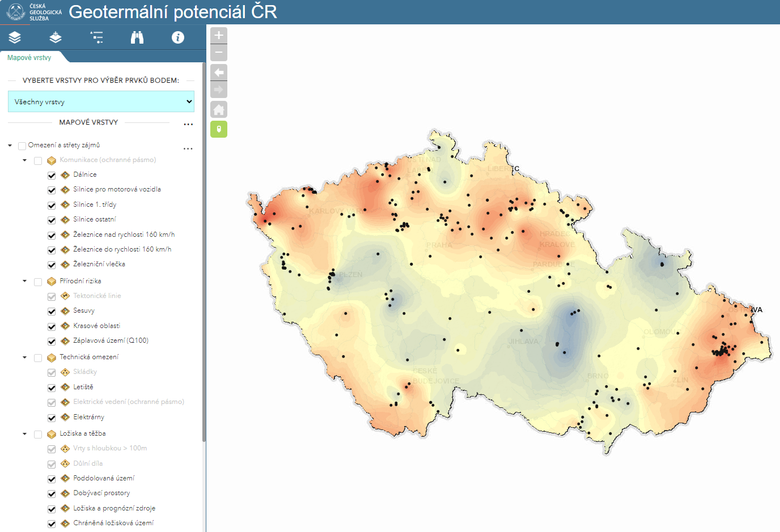Open the info panel icon
Screen dimensions: 780x532
[x=178, y=37]
